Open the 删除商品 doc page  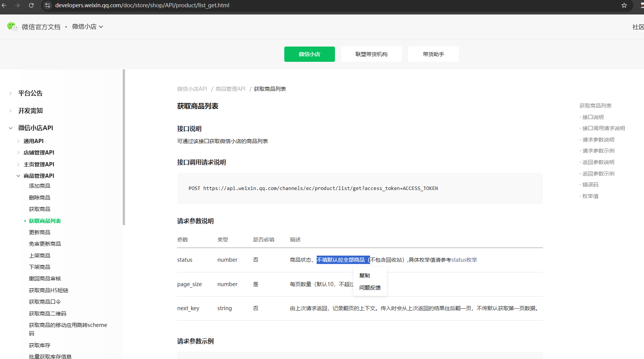tap(40, 198)
